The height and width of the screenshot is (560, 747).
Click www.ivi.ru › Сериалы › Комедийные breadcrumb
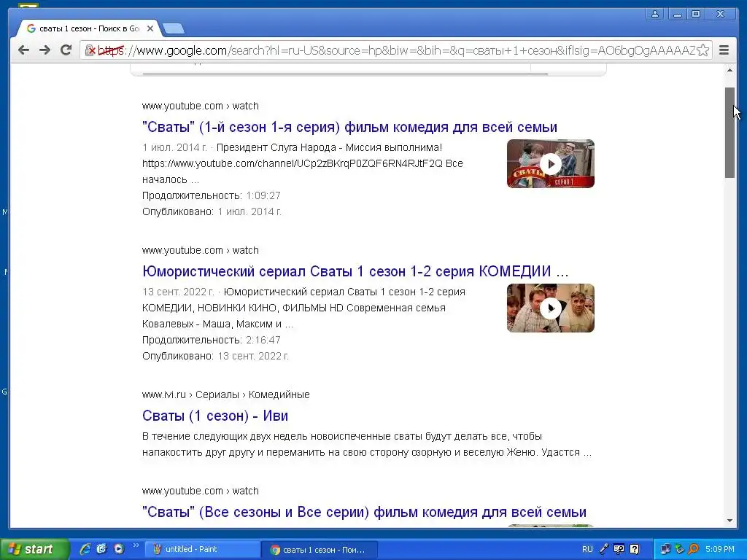coord(226,394)
